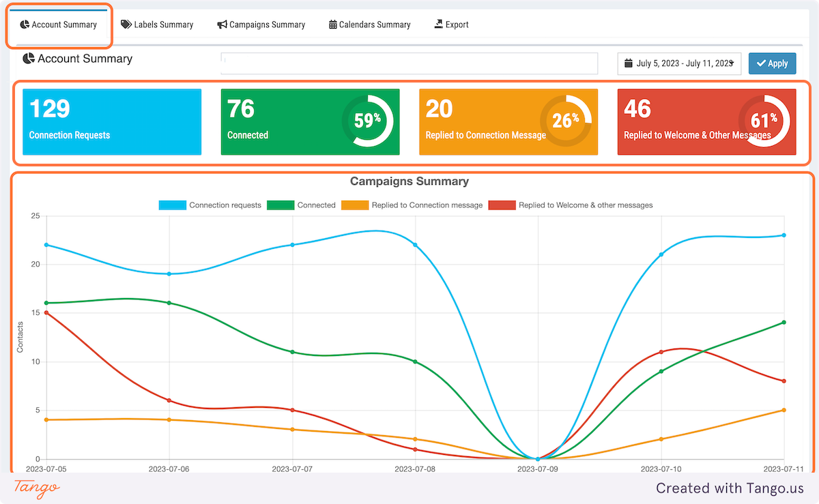
Task: Toggle the green Connected legend swatch
Action: pyautogui.click(x=280, y=205)
